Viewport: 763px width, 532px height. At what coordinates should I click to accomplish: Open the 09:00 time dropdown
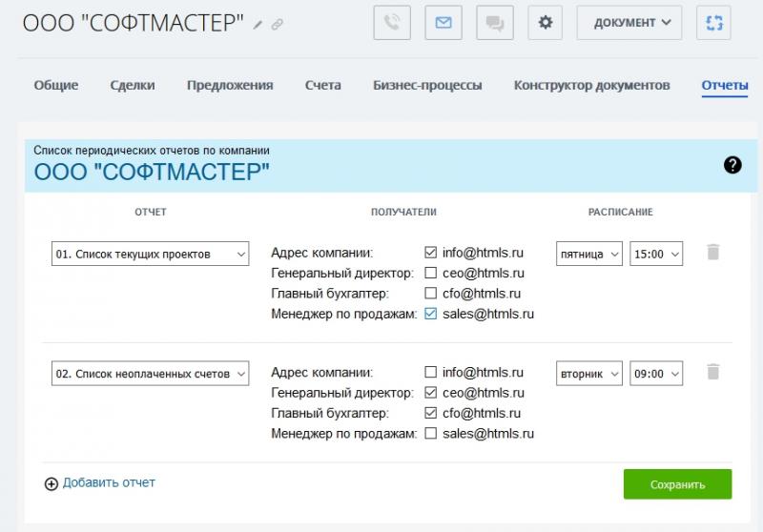tap(656, 374)
